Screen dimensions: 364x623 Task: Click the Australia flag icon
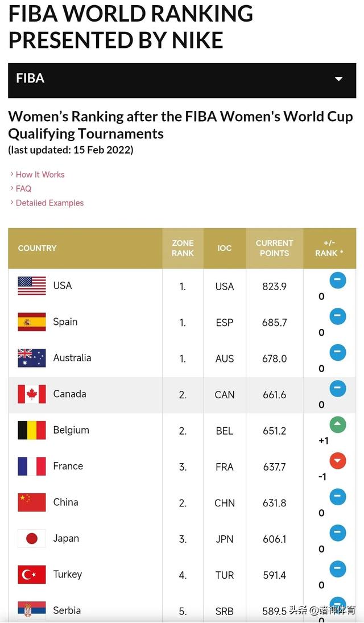pyautogui.click(x=32, y=358)
